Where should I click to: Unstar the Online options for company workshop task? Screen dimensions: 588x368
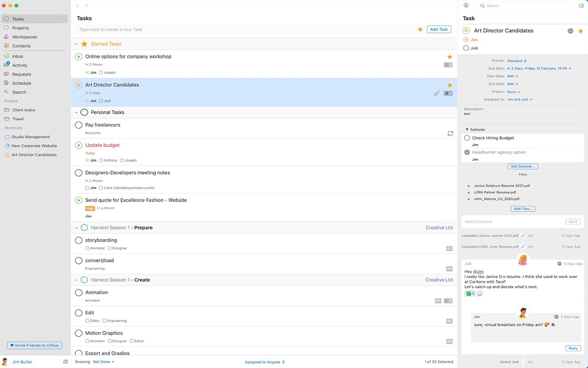(450, 57)
